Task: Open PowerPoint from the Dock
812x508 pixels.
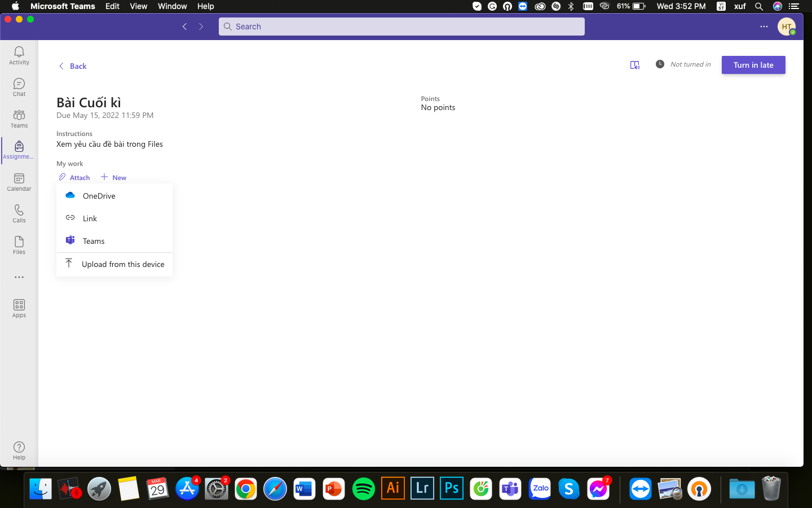Action: point(334,489)
